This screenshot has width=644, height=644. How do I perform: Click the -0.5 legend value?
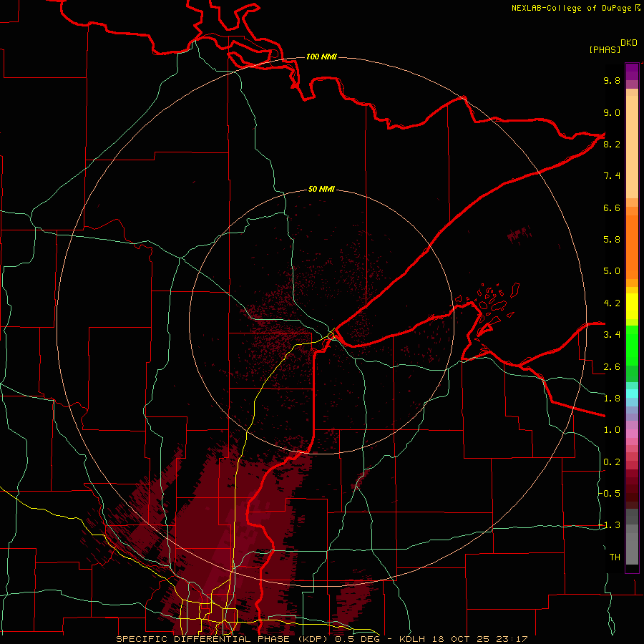(610, 493)
